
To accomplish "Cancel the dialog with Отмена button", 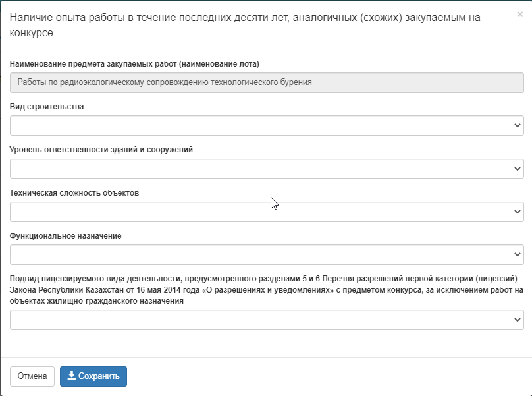I will 32,376.
